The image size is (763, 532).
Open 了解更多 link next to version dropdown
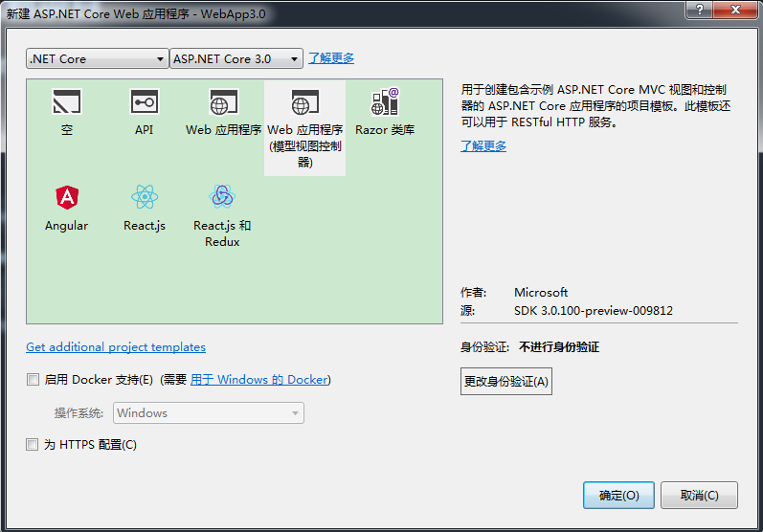point(331,58)
